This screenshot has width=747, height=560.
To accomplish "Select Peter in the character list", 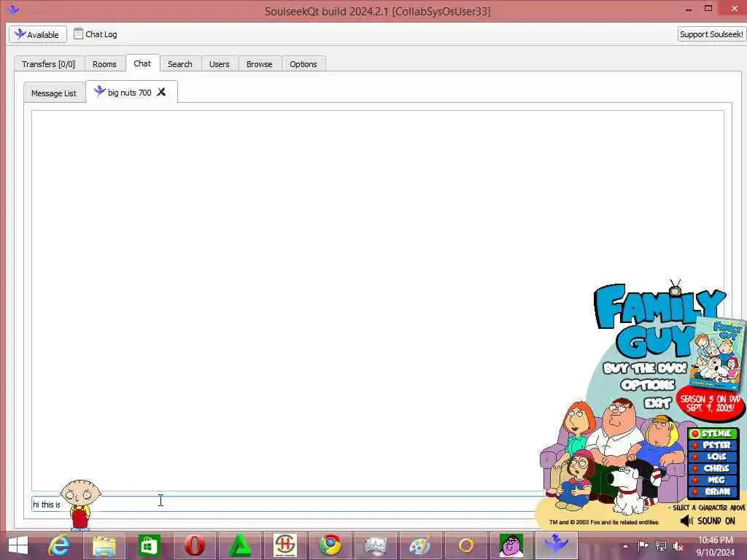I will coord(713,446).
